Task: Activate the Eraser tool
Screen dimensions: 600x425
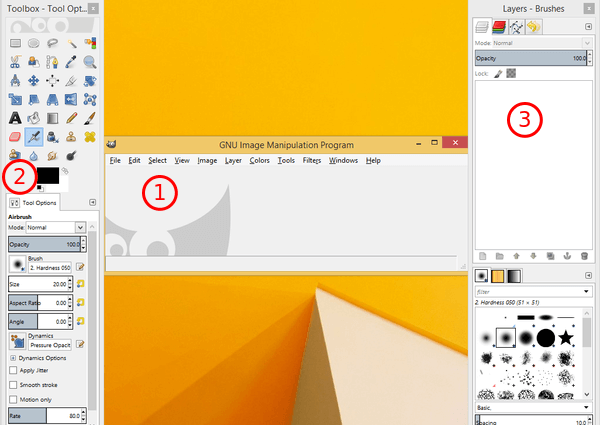Action: click(x=15, y=137)
